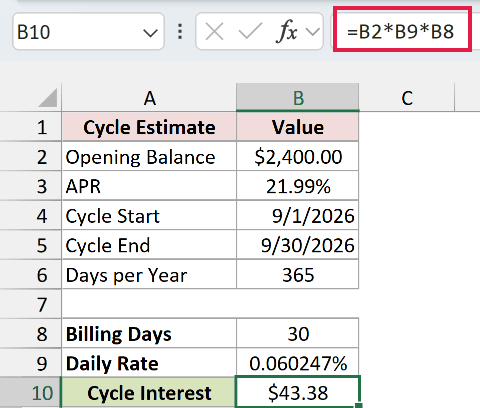Open the Insert Function fx button
480x408 pixels.
click(x=287, y=32)
